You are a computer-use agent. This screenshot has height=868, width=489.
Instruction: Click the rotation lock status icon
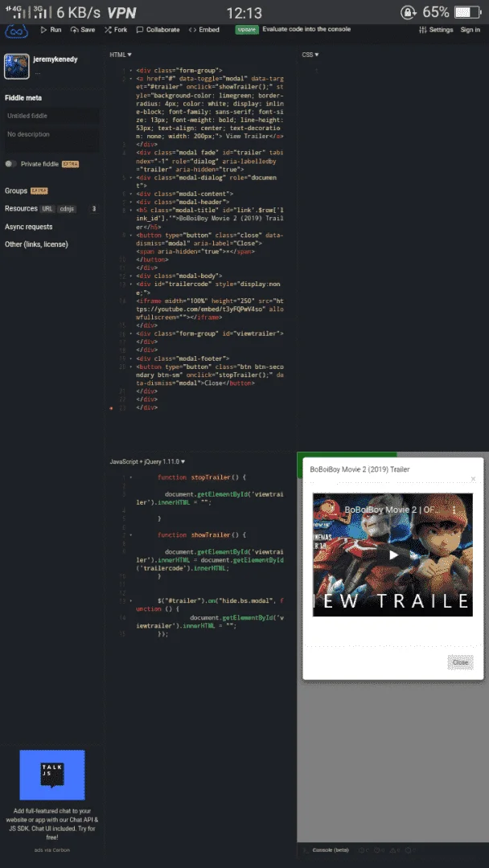[409, 12]
